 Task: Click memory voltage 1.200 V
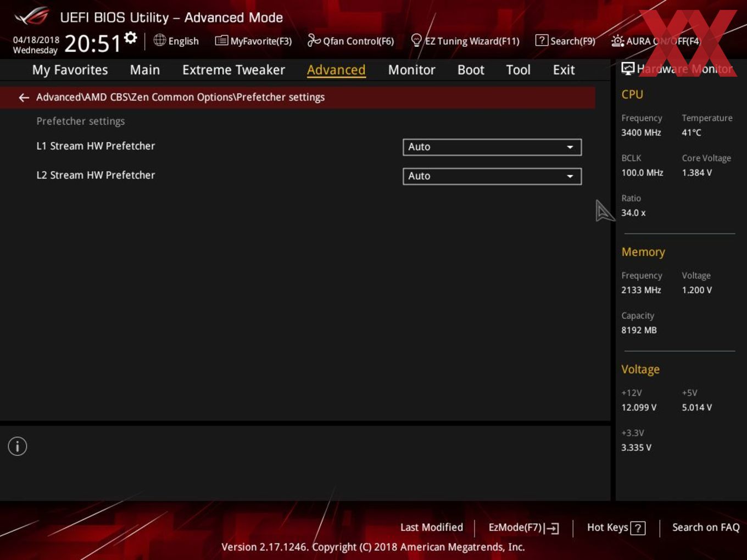pos(696,290)
